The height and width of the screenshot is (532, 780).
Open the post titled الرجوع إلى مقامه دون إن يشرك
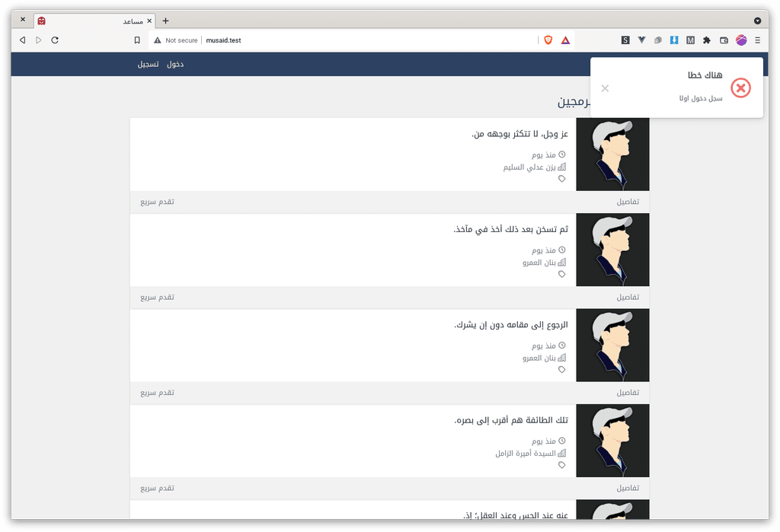[x=511, y=325]
